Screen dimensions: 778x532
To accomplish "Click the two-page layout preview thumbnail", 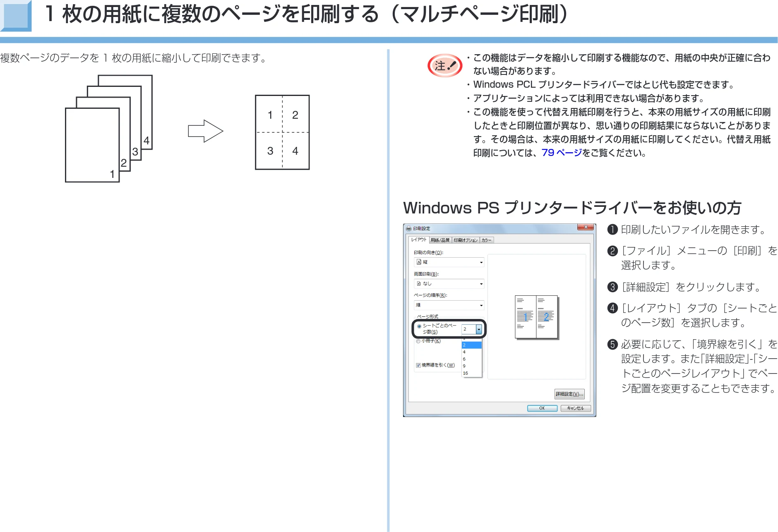I will 537,317.
